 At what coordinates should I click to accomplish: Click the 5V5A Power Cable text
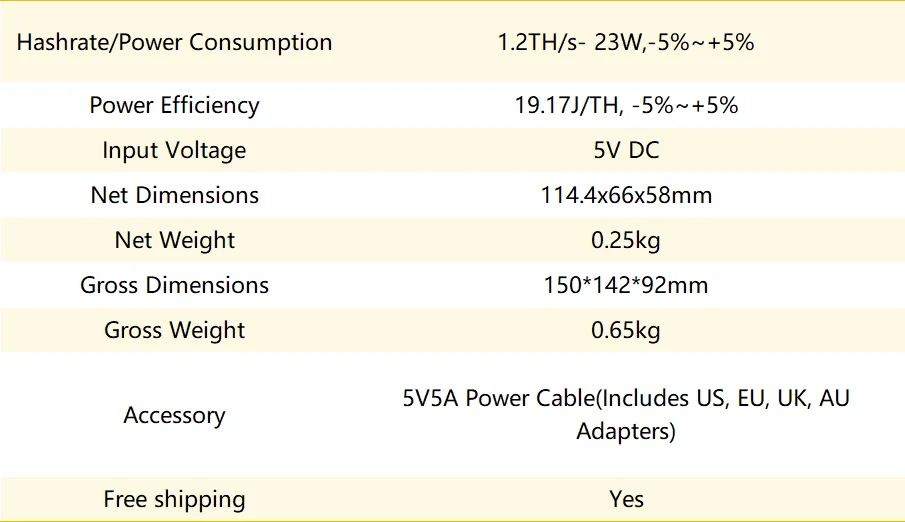click(x=498, y=398)
